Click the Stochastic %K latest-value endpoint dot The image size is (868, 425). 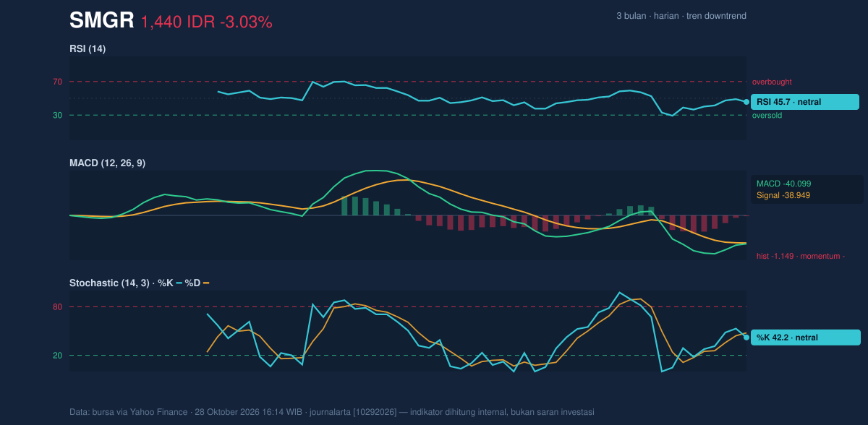tap(746, 338)
